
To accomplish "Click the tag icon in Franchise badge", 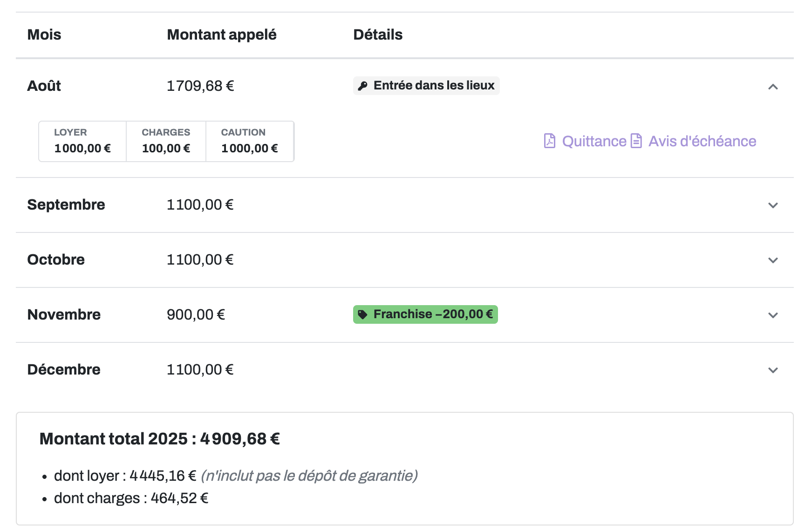I will click(363, 314).
